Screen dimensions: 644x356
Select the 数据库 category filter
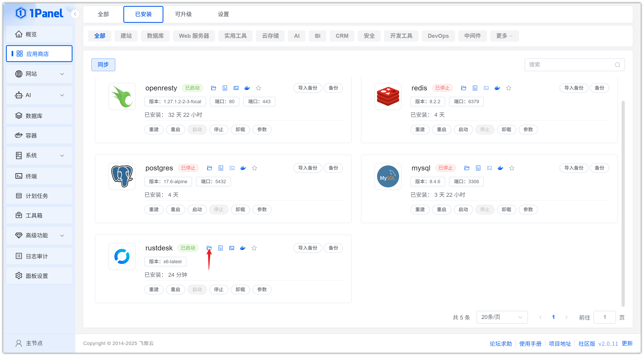(x=155, y=36)
